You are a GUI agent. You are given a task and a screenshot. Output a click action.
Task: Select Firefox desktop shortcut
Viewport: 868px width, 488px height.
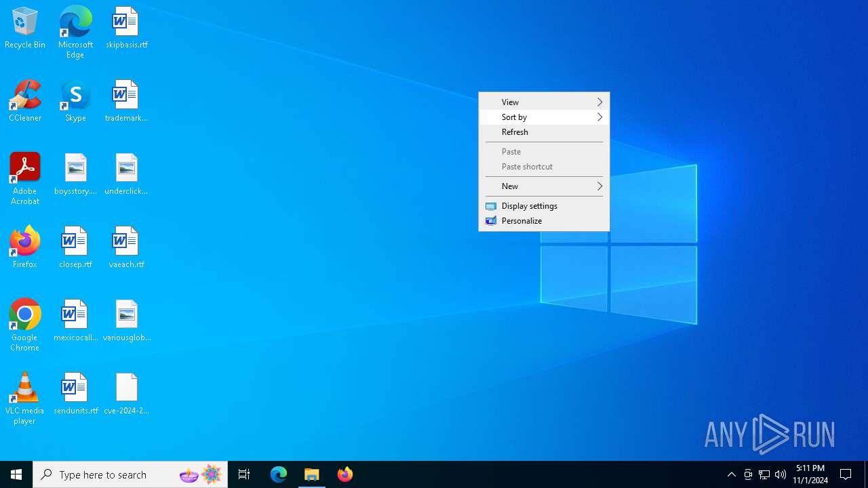[x=25, y=248]
